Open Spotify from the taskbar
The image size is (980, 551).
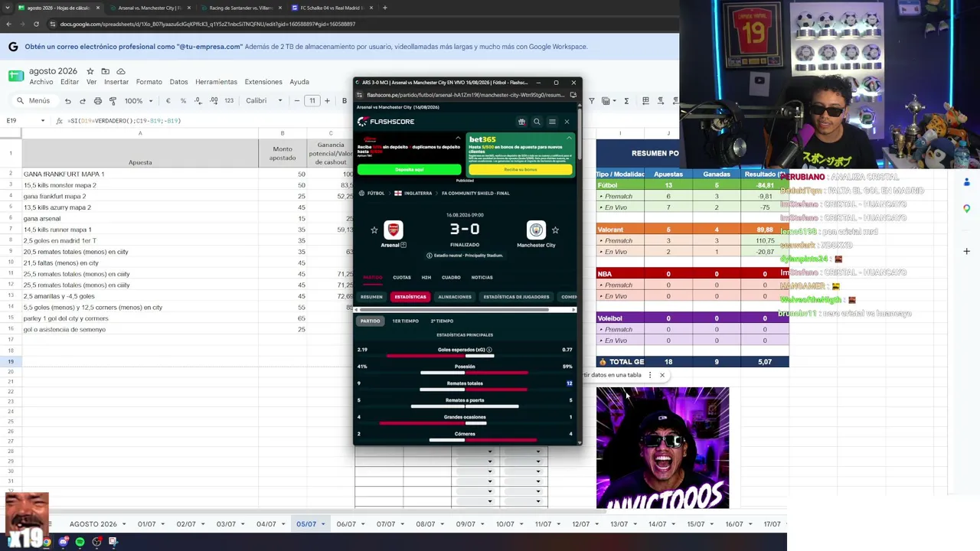point(80,542)
